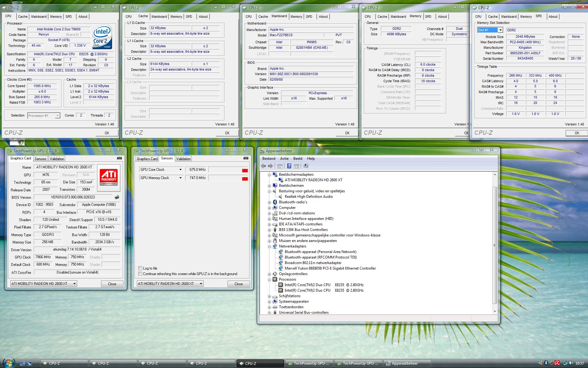Click the Bluetooth icon in system tray

click(546, 363)
